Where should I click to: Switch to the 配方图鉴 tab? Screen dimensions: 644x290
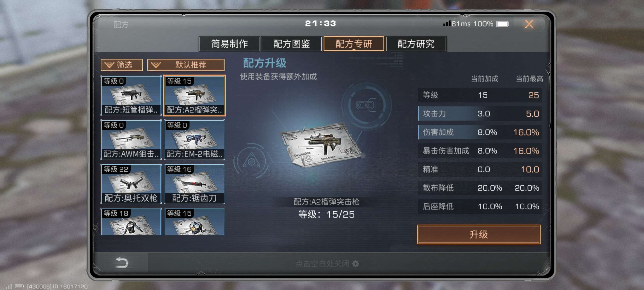(x=291, y=44)
